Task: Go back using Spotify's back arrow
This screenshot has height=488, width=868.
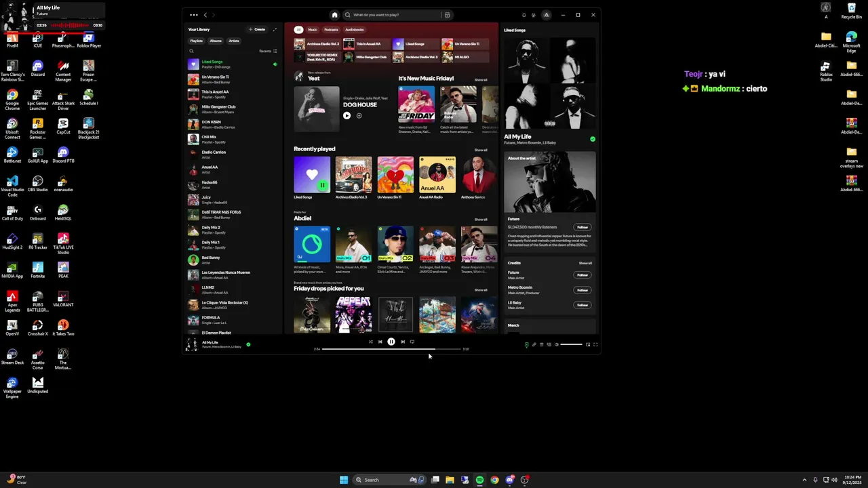Action: click(205, 15)
